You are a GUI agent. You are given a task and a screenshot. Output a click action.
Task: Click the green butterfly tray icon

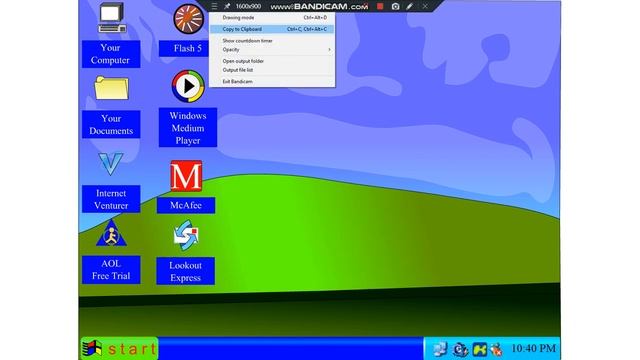click(x=480, y=349)
